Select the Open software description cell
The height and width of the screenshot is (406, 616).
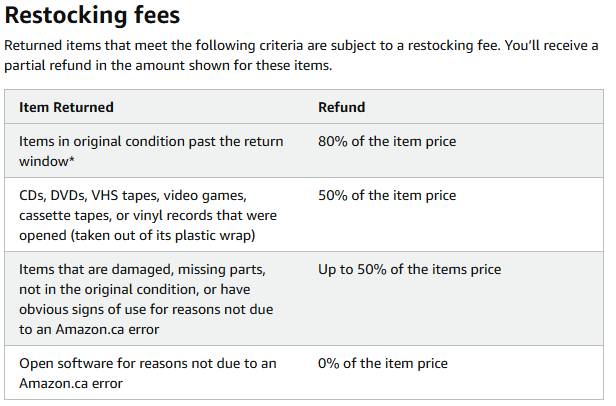147,373
